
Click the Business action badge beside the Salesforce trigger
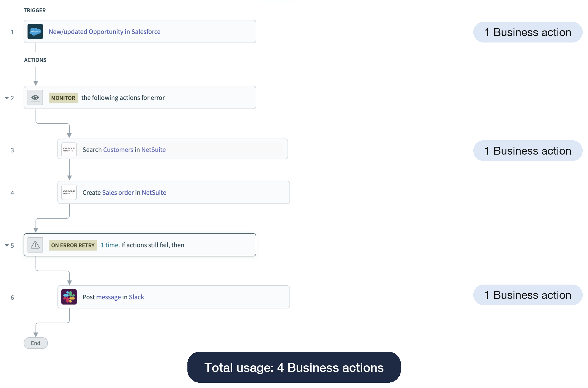click(528, 32)
